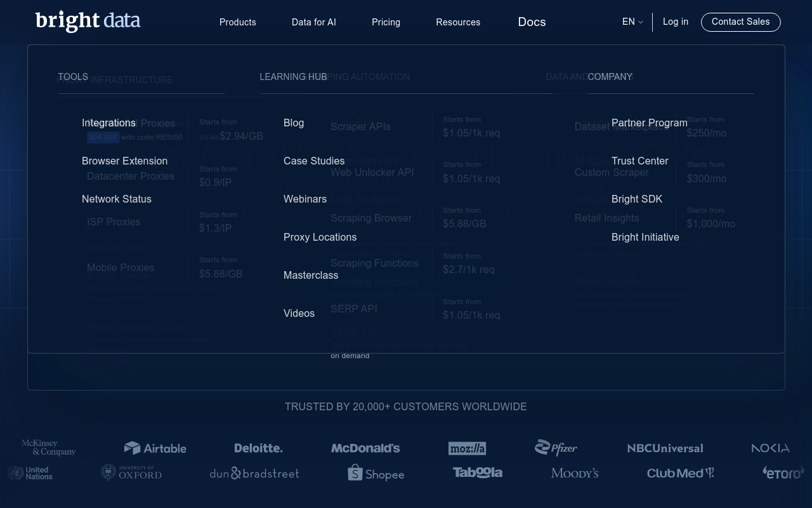Open the Browser Extension link
The image size is (812, 508).
pyautogui.click(x=124, y=161)
